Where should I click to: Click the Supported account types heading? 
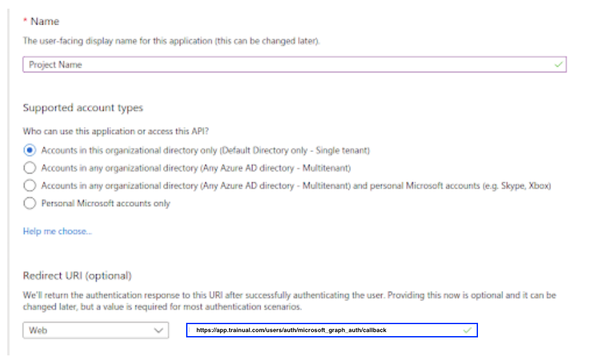[x=83, y=108]
